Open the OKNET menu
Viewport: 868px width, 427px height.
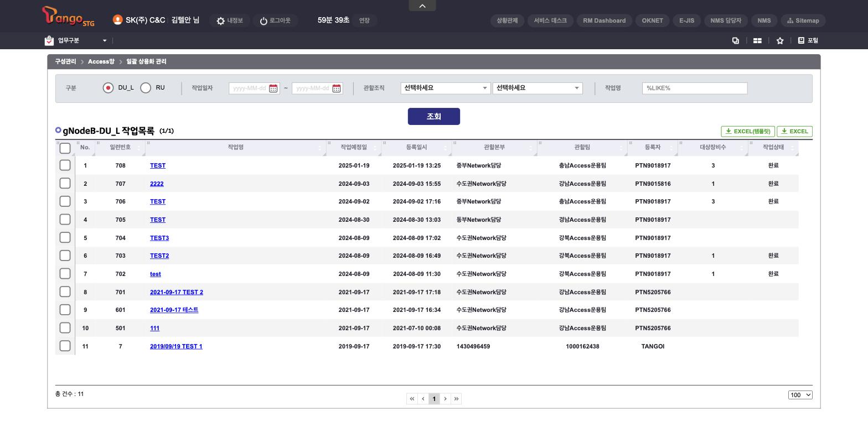click(x=652, y=20)
